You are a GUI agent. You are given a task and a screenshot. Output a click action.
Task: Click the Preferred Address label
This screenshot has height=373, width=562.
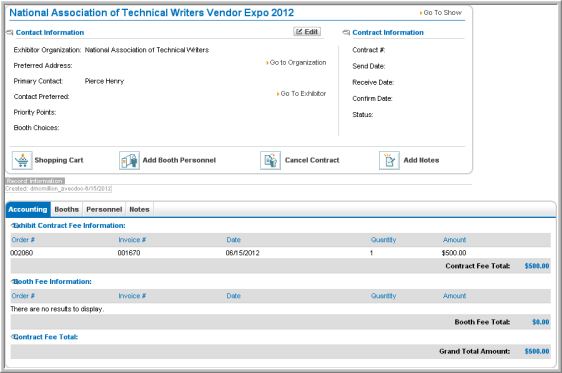click(x=43, y=66)
